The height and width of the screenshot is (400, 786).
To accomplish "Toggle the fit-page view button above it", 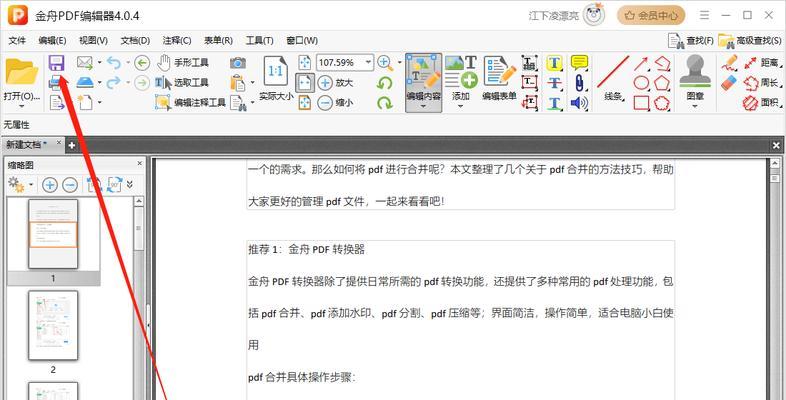I will pos(305,63).
